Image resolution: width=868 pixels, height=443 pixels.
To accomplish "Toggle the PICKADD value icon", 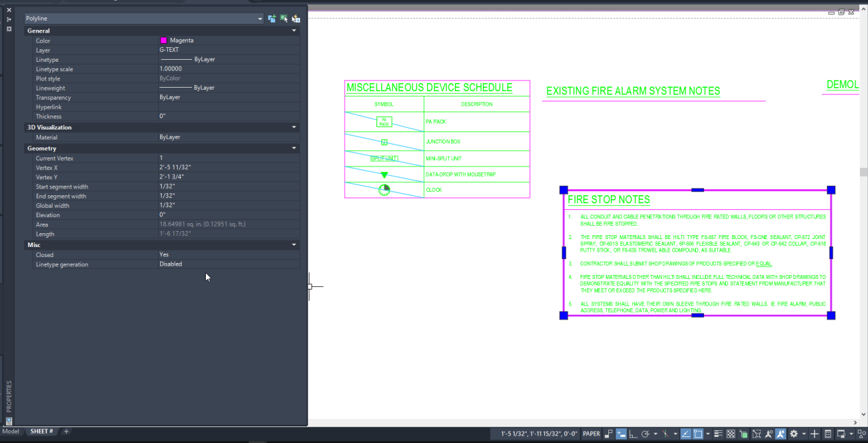I will click(x=272, y=18).
